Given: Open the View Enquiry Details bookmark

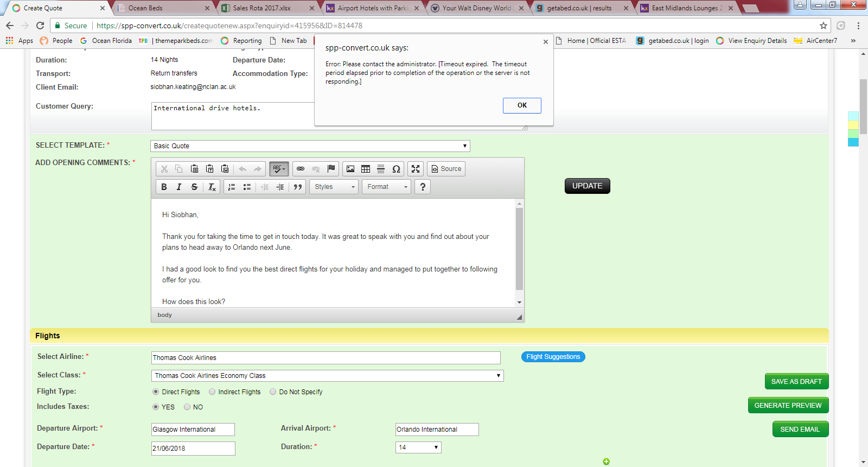Looking at the screenshot, I should [x=751, y=41].
